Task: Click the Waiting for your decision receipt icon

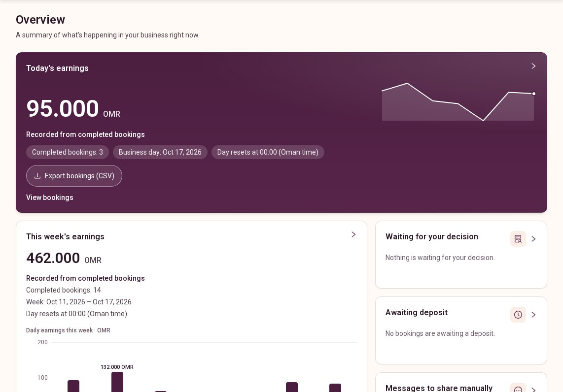Action: [518, 239]
